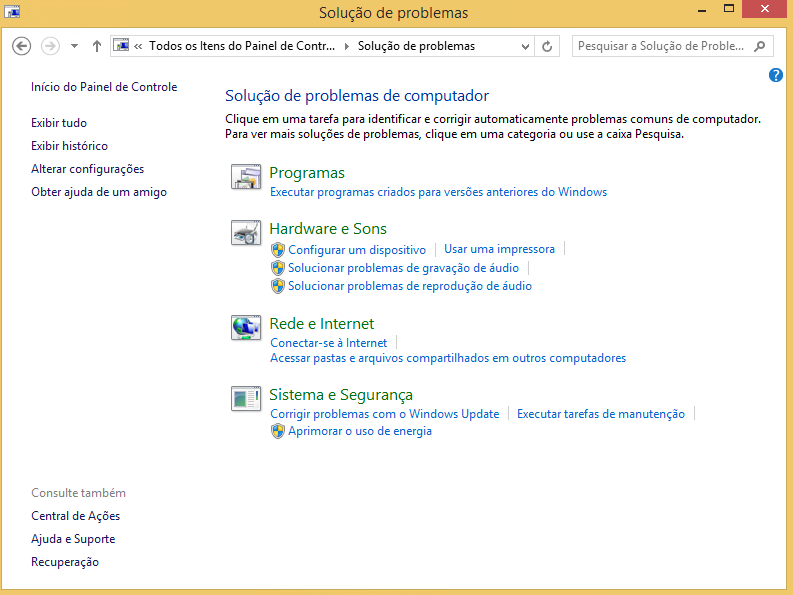Click Exibir tudo in the sidebar
Image resolution: width=793 pixels, height=595 pixels.
pos(59,123)
